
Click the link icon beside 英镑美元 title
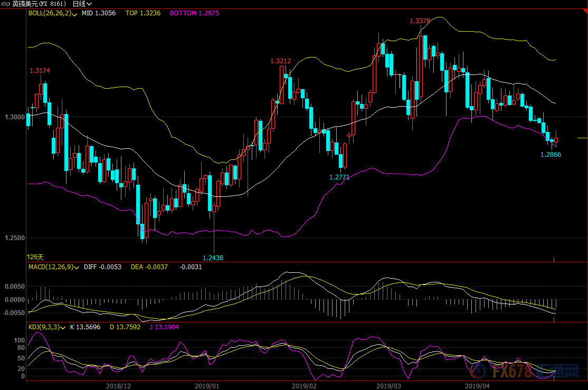(x=5, y=4)
